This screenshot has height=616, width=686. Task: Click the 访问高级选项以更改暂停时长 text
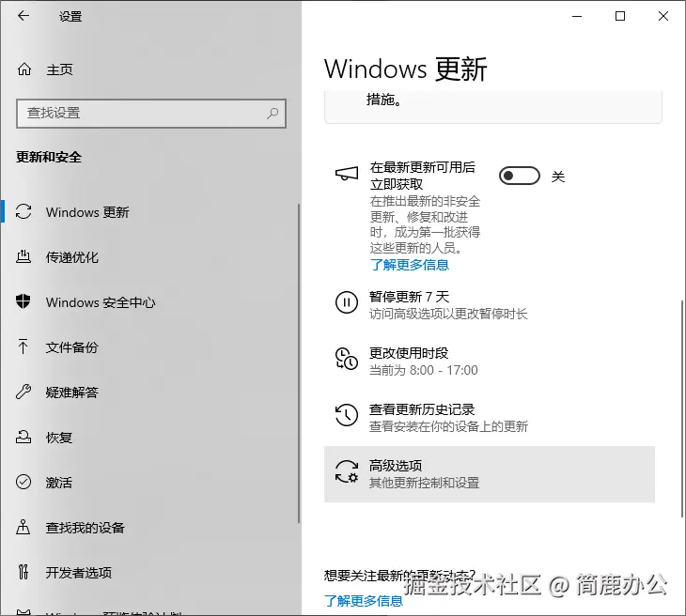click(448, 314)
